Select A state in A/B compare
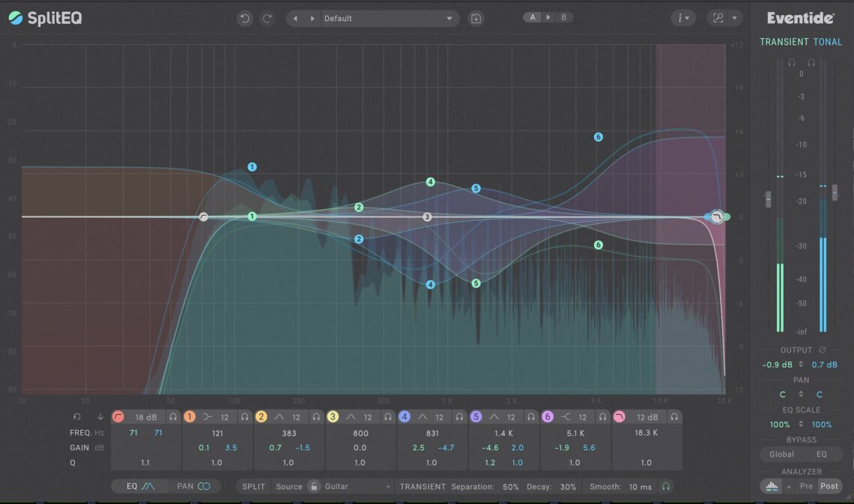This screenshot has height=504, width=854. tap(533, 17)
